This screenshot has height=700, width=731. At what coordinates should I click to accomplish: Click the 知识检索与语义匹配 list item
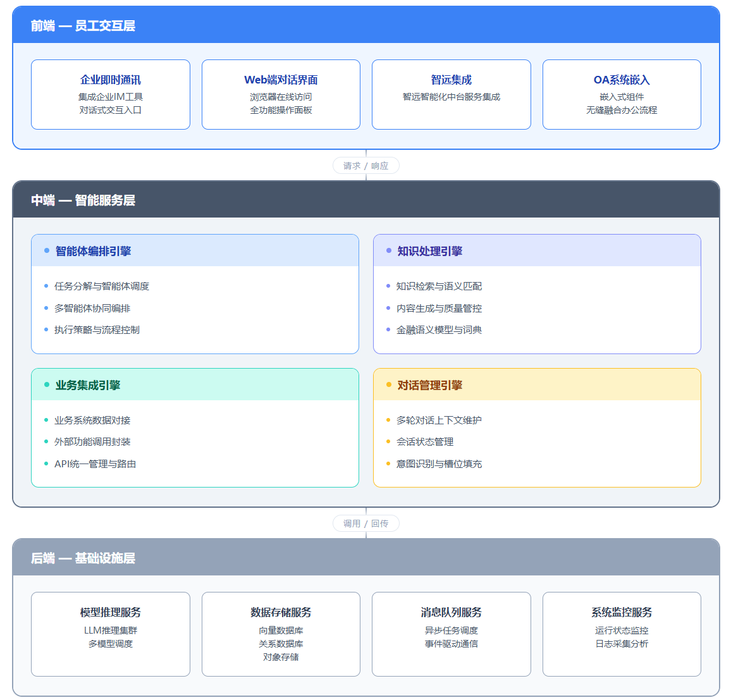click(x=439, y=286)
